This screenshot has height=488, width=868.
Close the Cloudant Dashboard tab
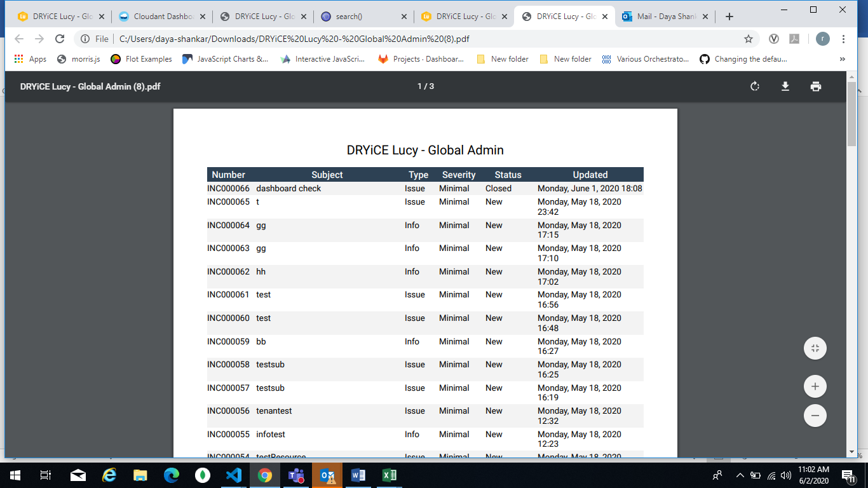(x=202, y=17)
